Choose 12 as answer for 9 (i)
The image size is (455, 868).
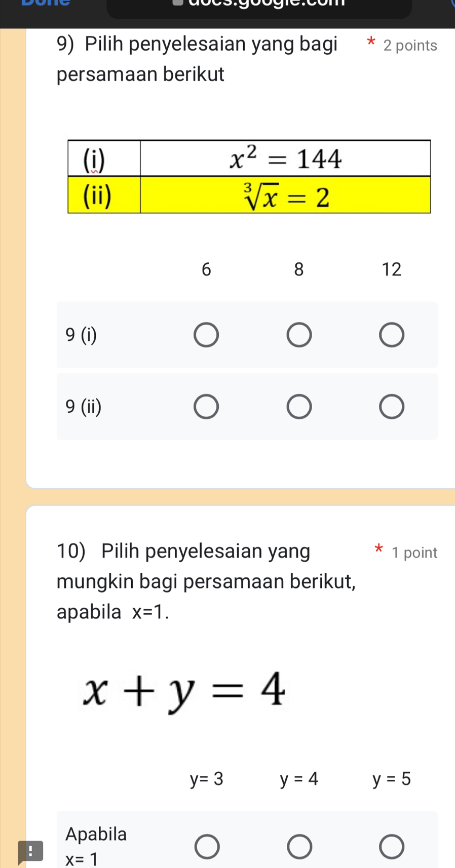pos(392,335)
